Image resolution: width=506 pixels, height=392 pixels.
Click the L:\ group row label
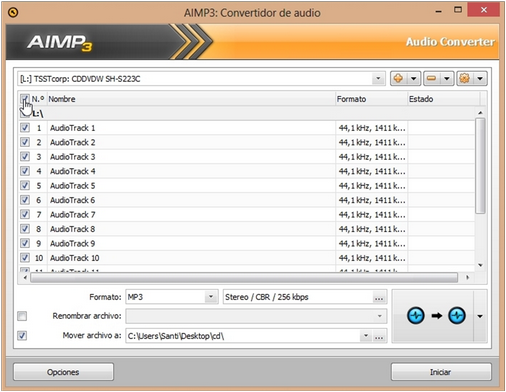[x=38, y=114]
